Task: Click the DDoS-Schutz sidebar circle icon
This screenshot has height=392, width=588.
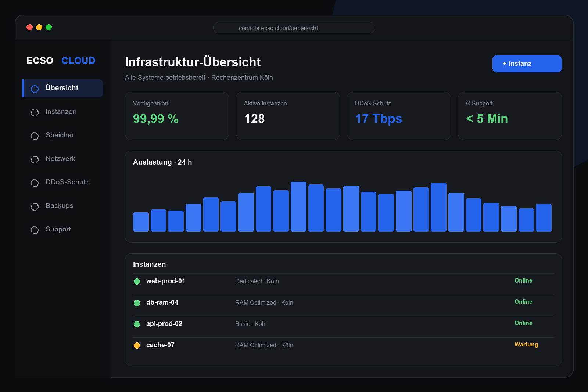Action: point(35,183)
